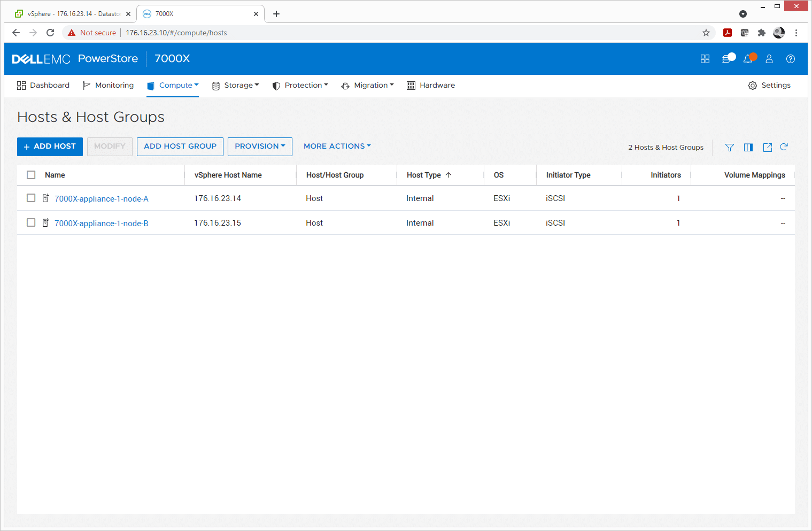Open the user account icon
Viewport: 812px width, 531px height.
pos(769,59)
